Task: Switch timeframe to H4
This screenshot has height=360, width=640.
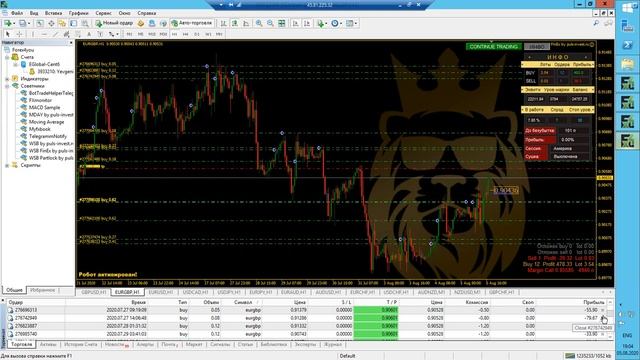Action: [x=186, y=34]
